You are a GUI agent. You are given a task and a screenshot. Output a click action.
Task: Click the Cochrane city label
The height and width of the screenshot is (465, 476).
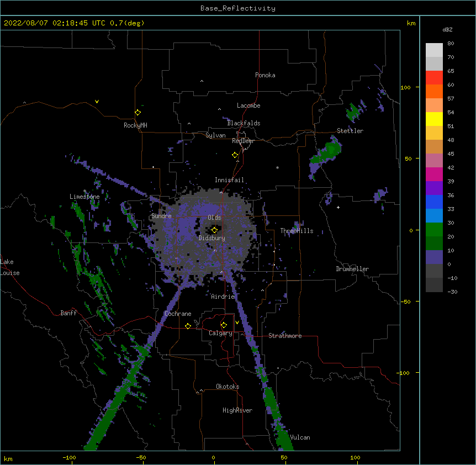tap(178, 314)
